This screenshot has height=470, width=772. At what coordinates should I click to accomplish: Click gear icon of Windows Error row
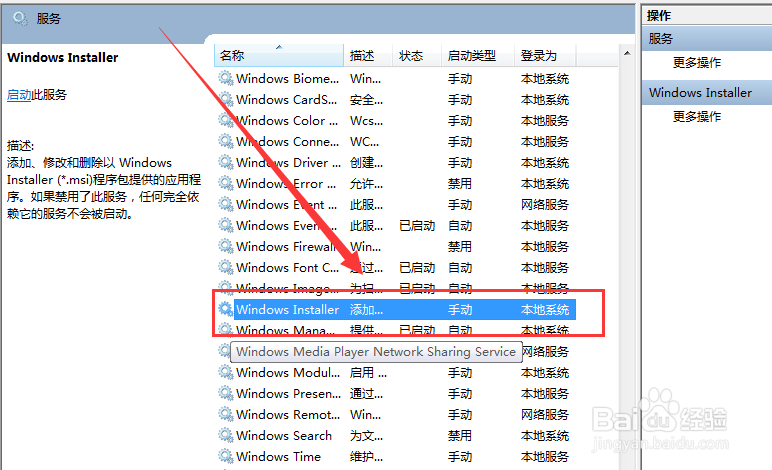click(226, 183)
